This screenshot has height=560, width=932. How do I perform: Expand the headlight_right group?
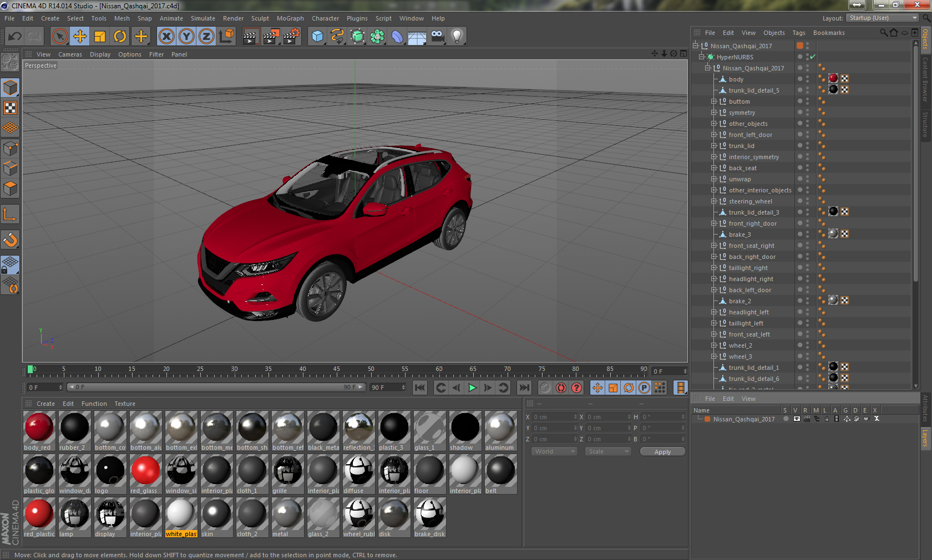click(714, 279)
